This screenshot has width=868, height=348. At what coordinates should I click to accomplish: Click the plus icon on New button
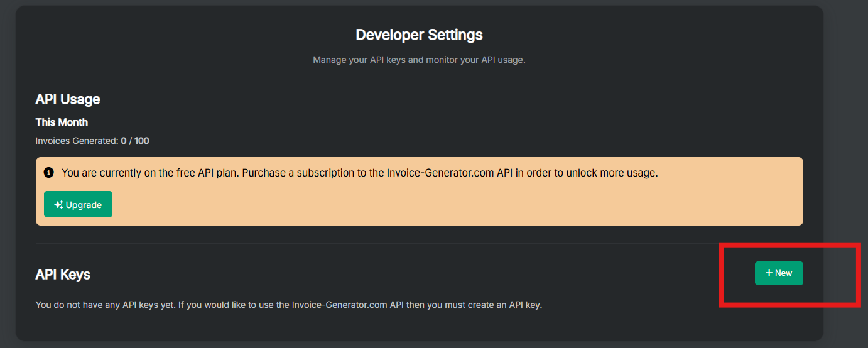point(769,273)
